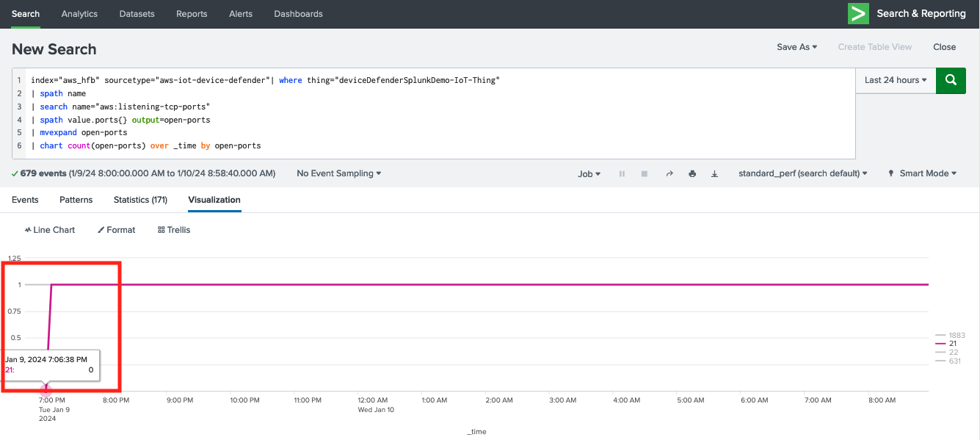This screenshot has width=980, height=440.
Task: Pause the running search job
Action: [x=621, y=173]
